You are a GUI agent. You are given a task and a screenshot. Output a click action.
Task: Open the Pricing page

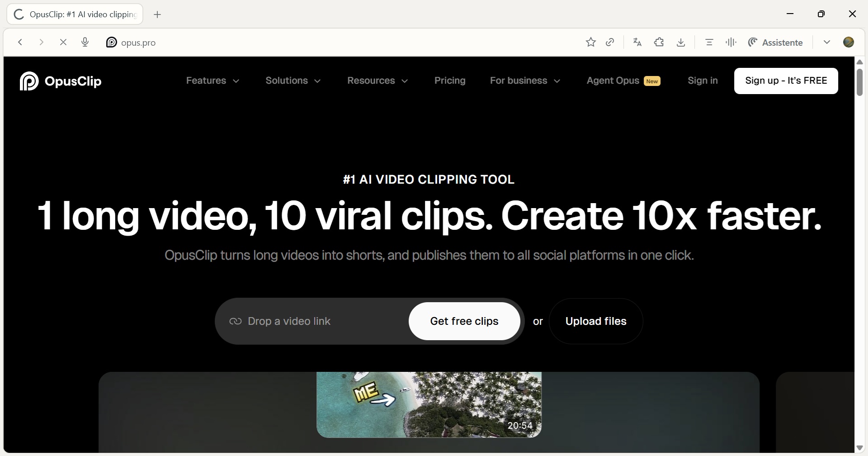(449, 81)
